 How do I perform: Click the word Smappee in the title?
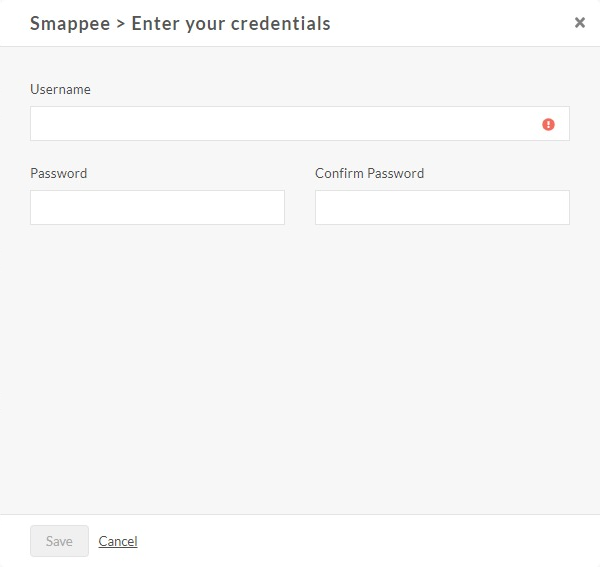(x=70, y=24)
